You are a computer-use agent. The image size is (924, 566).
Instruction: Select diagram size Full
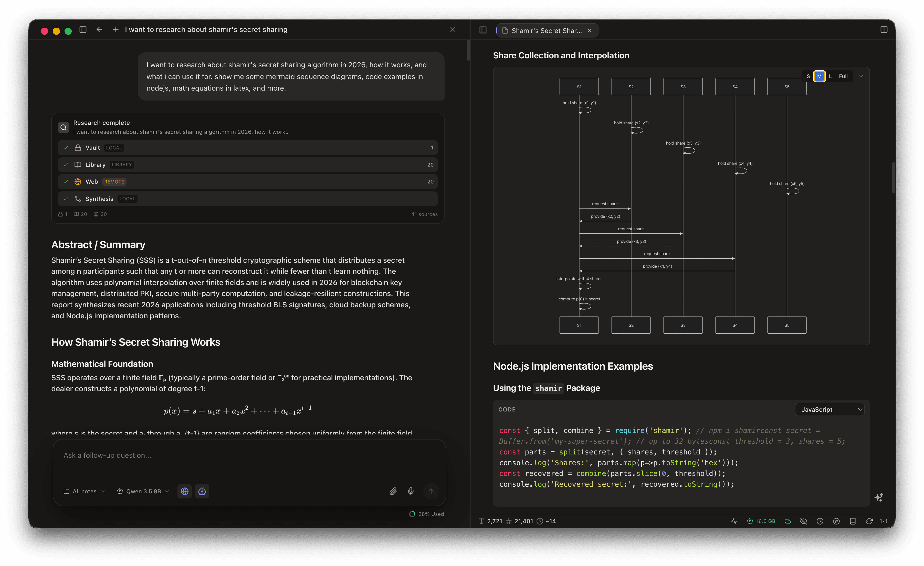point(843,77)
